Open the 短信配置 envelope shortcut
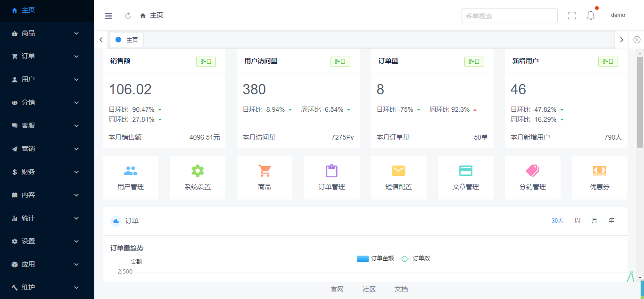This screenshot has height=299, width=644. 398,171
